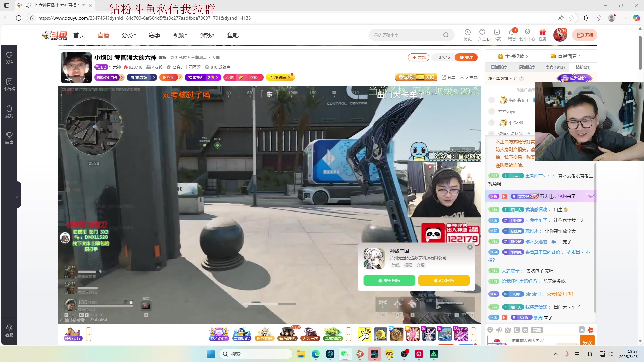The image size is (644, 362).
Task: Switch to 周活跃度 tab
Action: pyautogui.click(x=527, y=67)
